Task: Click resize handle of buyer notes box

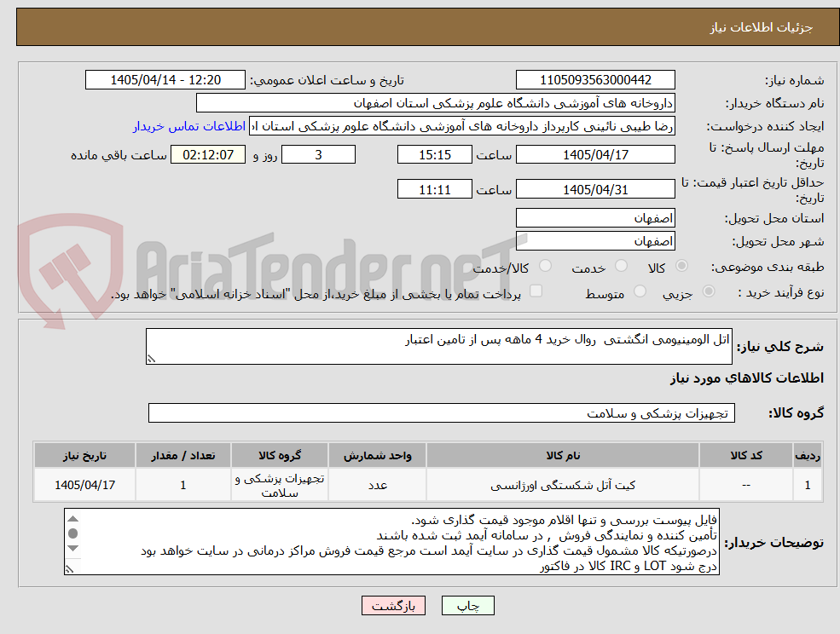Action: pyautogui.click(x=69, y=570)
